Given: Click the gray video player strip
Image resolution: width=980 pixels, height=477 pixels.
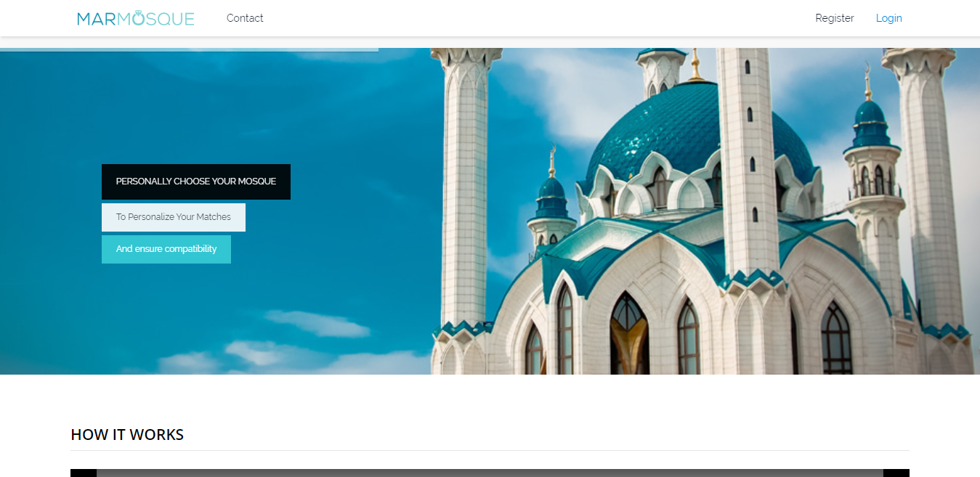Looking at the screenshot, I should (x=490, y=473).
